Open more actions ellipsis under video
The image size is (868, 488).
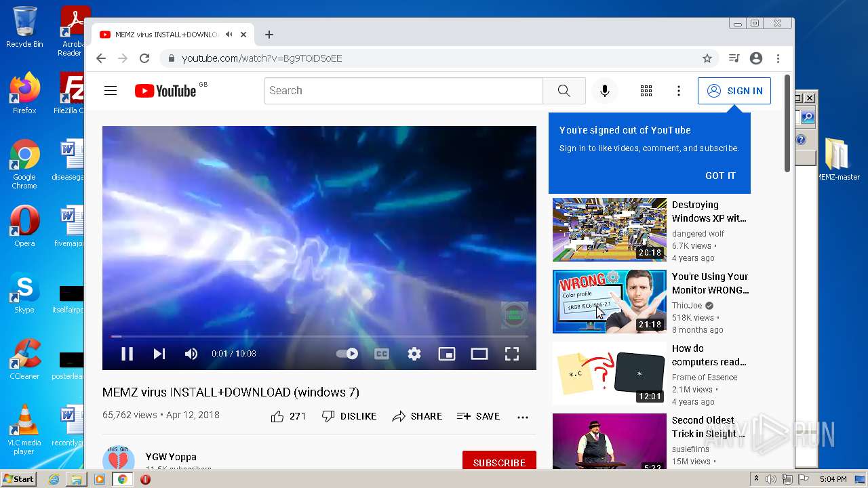pos(523,417)
